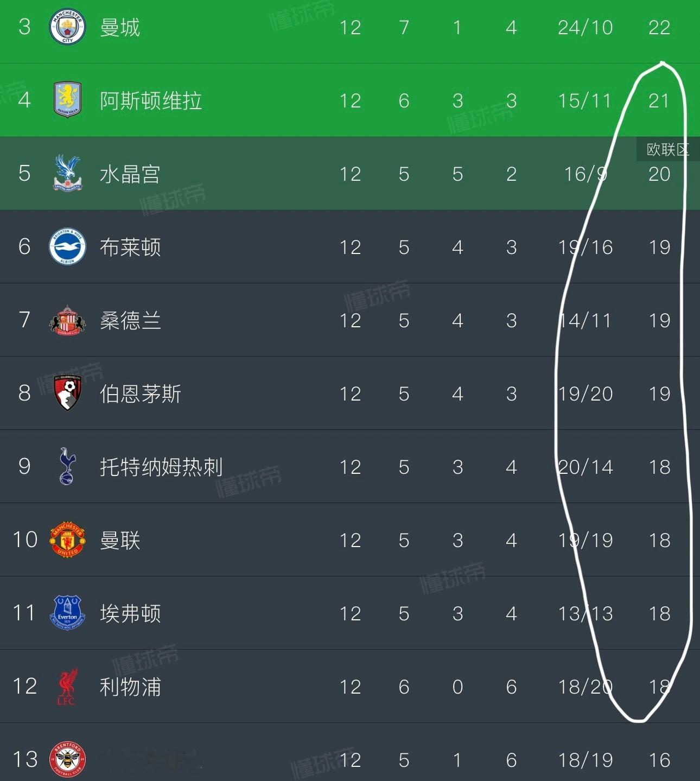
Task: Select the 埃弗顿 row rank number 11
Action: [x=24, y=613]
